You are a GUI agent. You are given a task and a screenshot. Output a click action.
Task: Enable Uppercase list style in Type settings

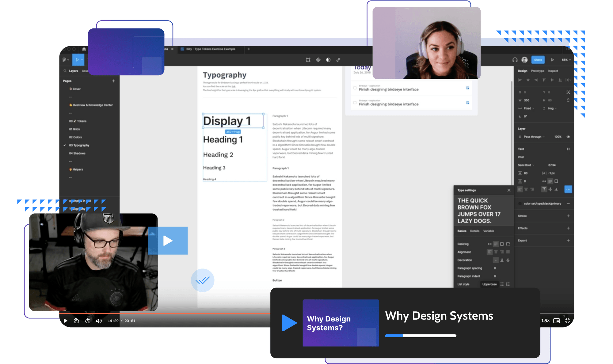(489, 284)
